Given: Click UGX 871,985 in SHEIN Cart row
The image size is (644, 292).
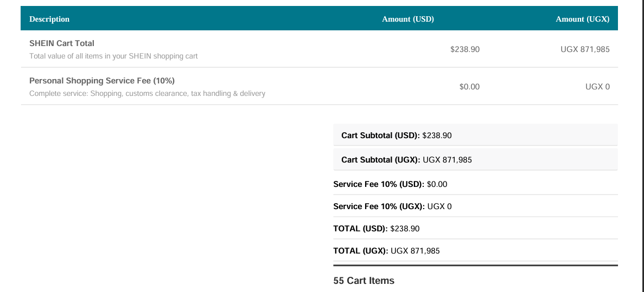Looking at the screenshot, I should click(585, 50).
